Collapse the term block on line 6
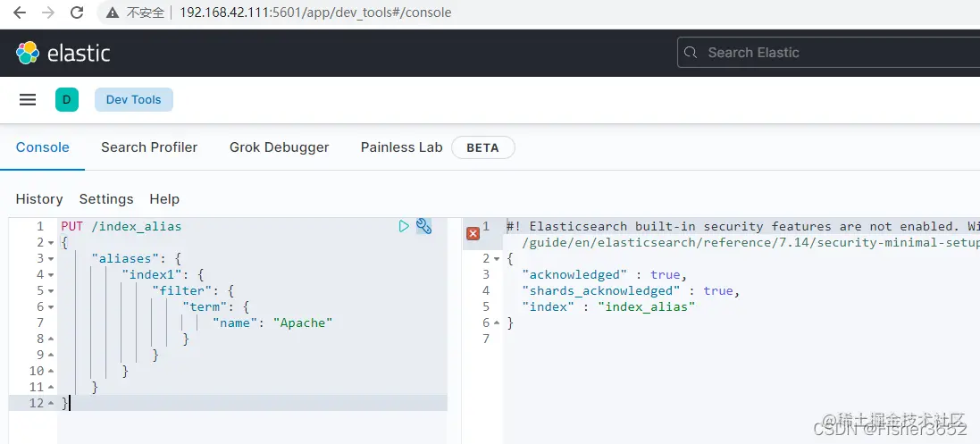980x444 pixels. click(51, 307)
